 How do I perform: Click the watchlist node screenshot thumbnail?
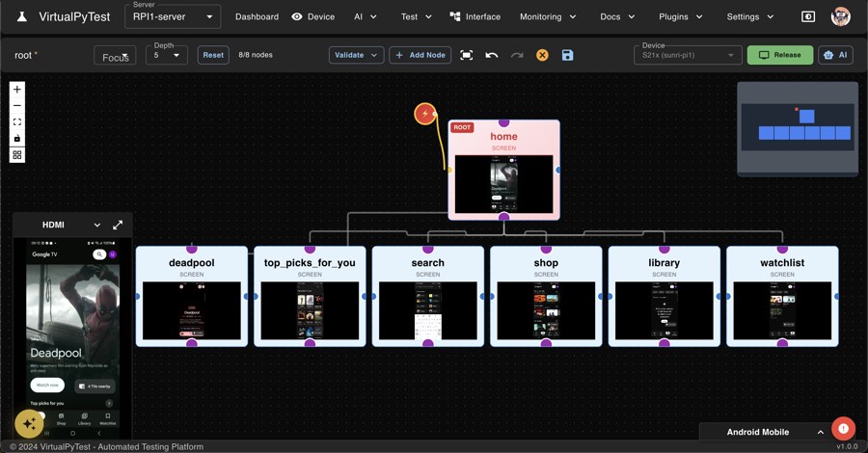pos(782,311)
